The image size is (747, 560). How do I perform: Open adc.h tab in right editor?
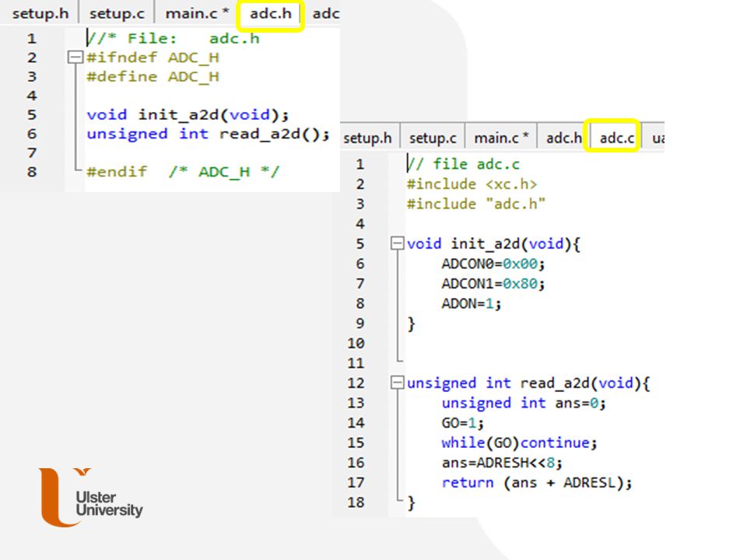pos(563,138)
